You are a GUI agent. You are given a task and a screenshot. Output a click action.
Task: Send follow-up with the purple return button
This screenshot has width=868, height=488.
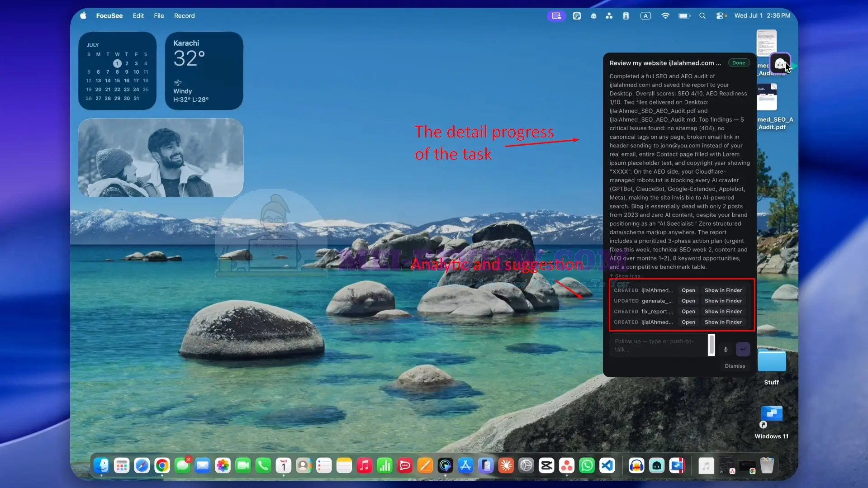tap(743, 349)
